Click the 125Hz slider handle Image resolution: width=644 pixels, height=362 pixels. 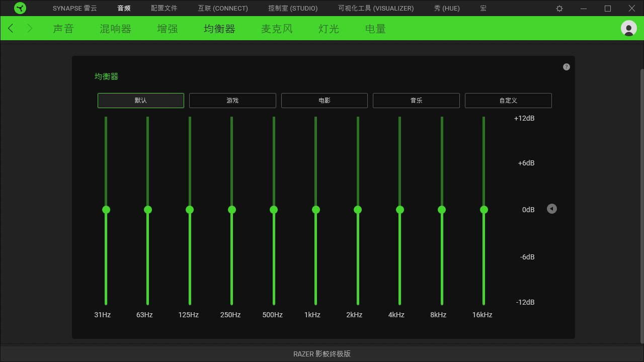click(190, 210)
